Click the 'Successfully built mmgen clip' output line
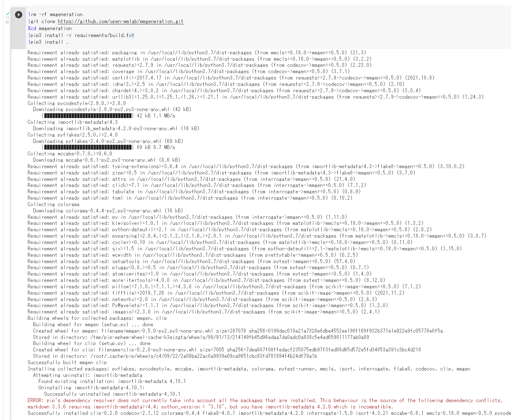The width and height of the screenshot is (511, 420). (67, 362)
